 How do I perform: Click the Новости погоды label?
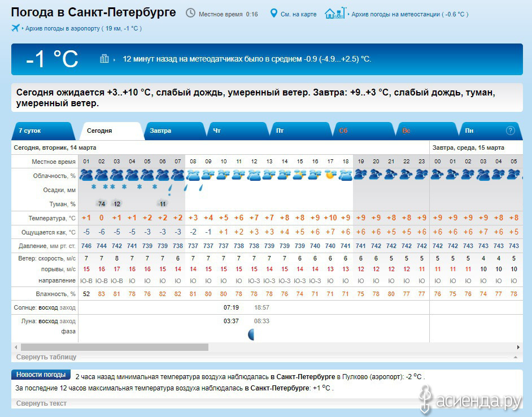[x=41, y=375]
